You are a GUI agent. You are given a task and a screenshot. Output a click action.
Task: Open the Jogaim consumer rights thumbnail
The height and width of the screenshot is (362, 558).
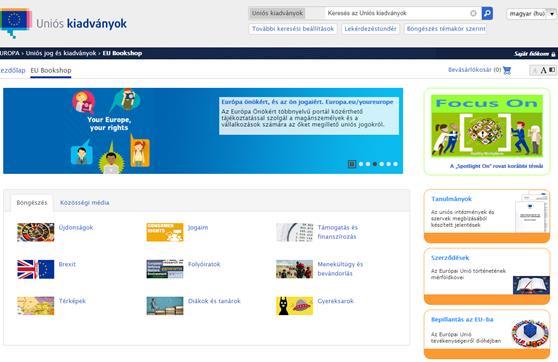(165, 232)
